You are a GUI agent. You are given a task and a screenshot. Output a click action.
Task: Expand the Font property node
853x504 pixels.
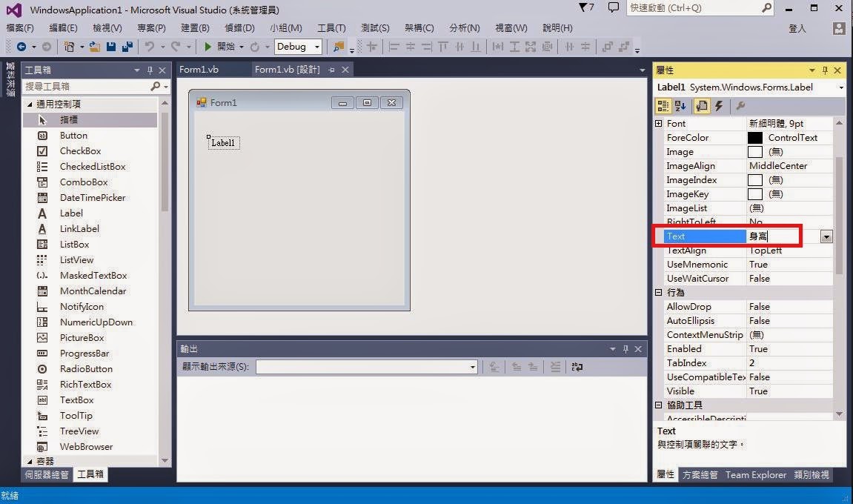click(658, 124)
